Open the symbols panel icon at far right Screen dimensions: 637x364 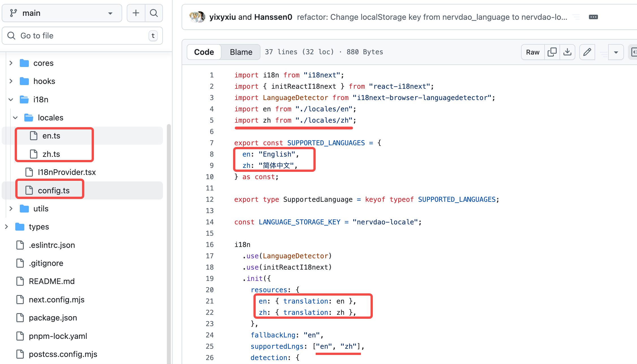[634, 52]
